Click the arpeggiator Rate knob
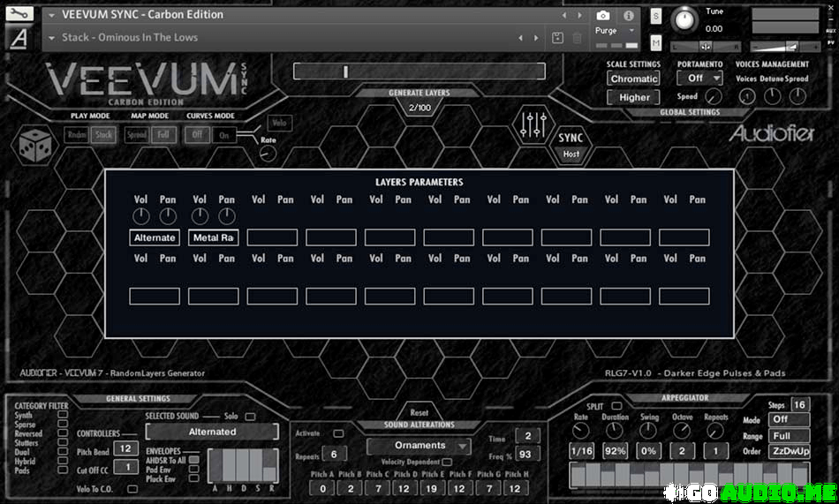This screenshot has width=839, height=504. 580,431
